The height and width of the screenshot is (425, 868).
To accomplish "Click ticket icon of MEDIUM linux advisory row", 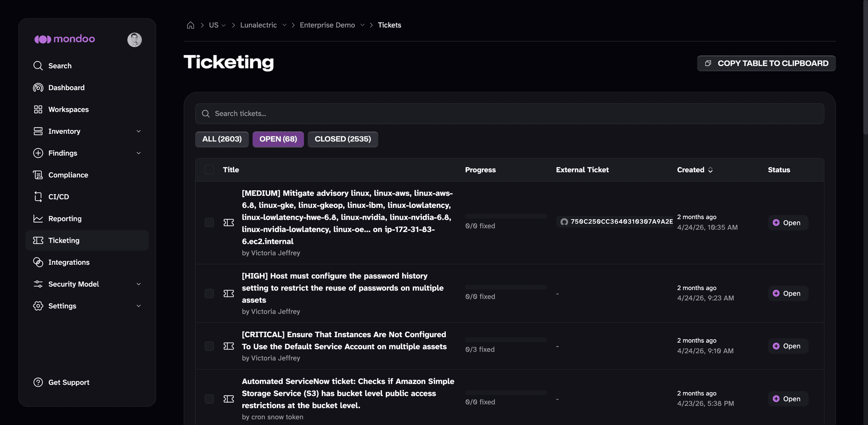I will (229, 223).
